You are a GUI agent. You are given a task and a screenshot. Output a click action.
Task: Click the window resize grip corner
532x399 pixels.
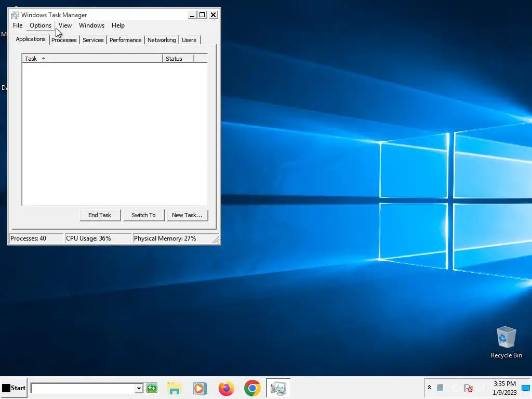click(216, 240)
